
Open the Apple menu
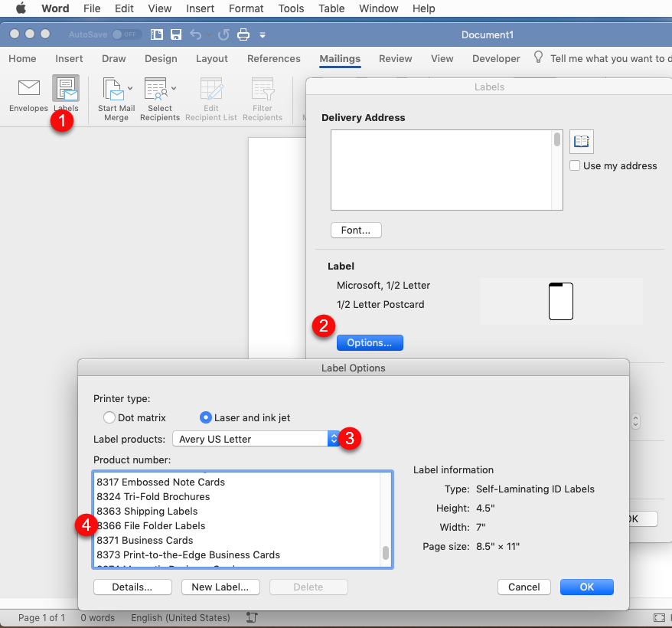21,8
